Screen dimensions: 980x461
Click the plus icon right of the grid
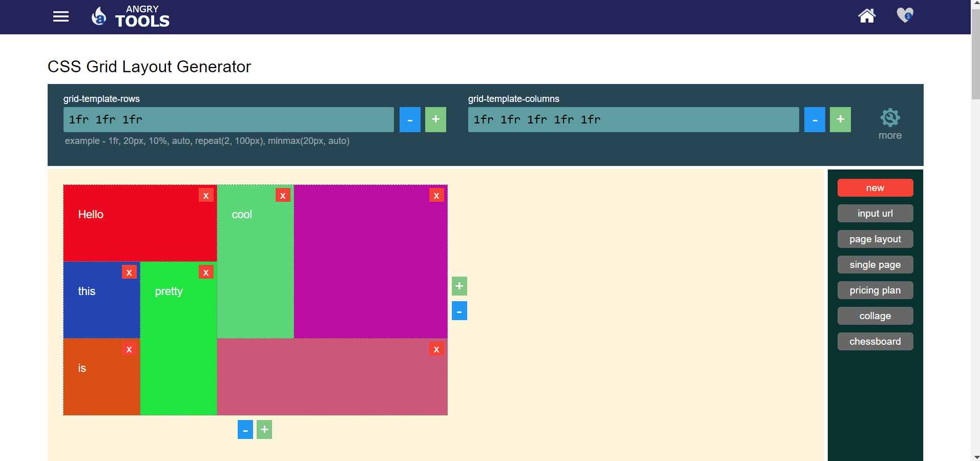click(x=459, y=286)
